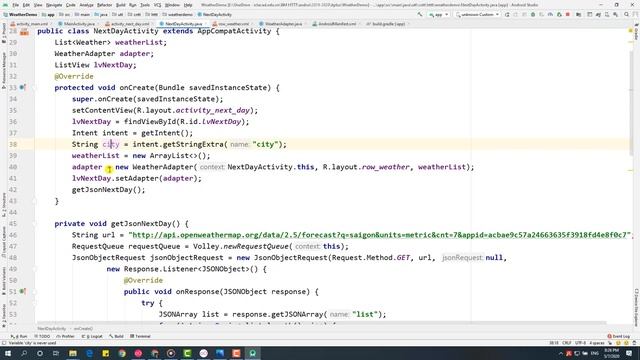This screenshot has width=640, height=360.
Task: Toggle the Project side tool window
Action: [4, 33]
